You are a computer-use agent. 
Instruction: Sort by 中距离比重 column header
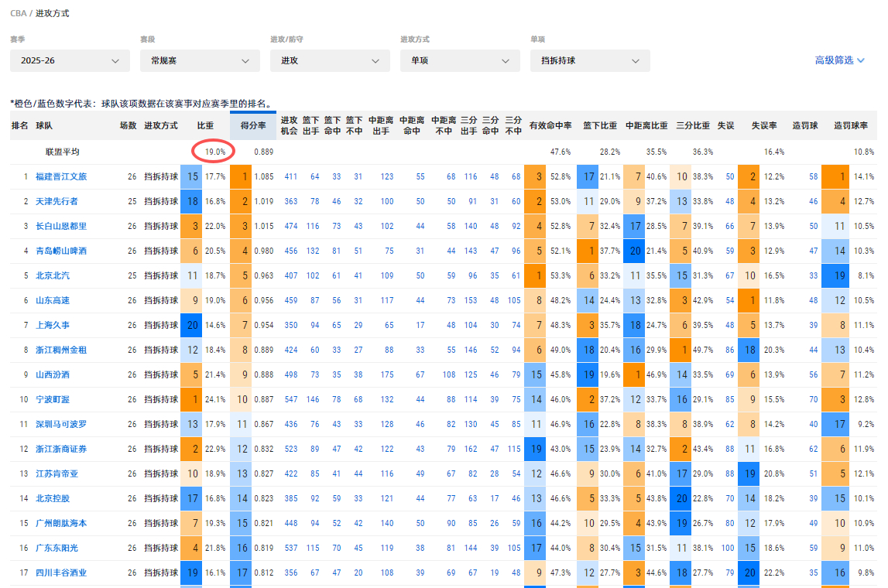click(x=646, y=125)
